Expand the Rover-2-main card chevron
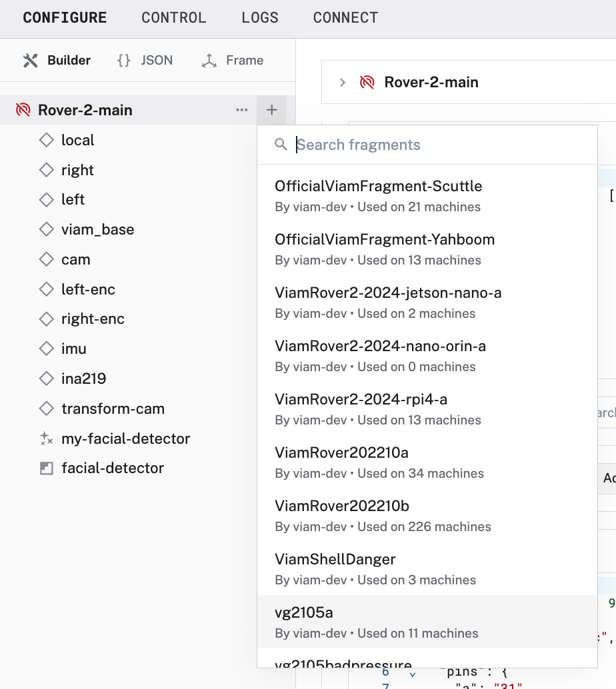The width and height of the screenshot is (616, 689). coord(342,83)
